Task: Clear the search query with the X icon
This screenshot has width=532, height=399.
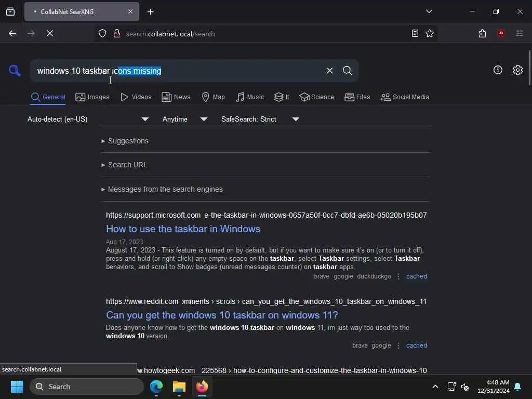Action: (329, 71)
